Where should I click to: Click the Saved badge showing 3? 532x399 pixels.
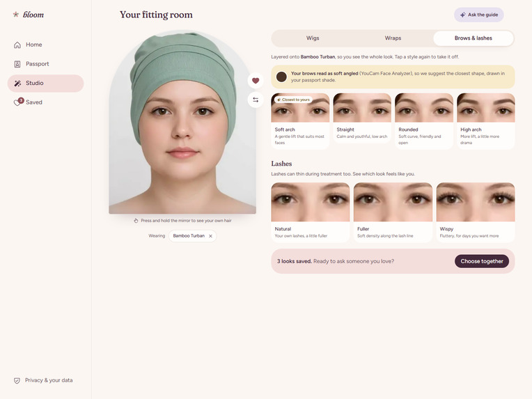pos(21,100)
